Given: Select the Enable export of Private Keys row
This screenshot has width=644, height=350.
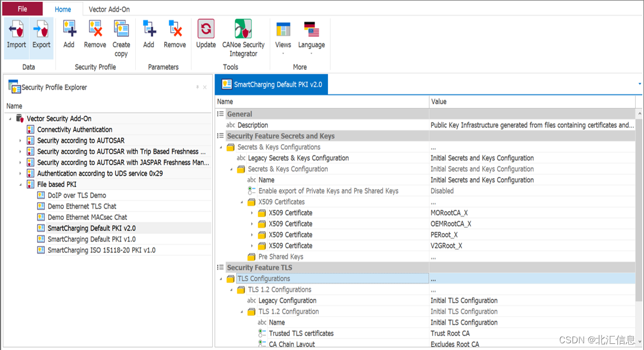Looking at the screenshot, I should click(425, 191).
